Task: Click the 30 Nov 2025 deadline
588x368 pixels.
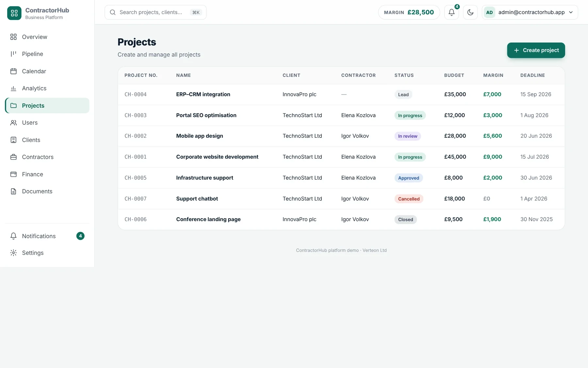Action: coord(536,219)
